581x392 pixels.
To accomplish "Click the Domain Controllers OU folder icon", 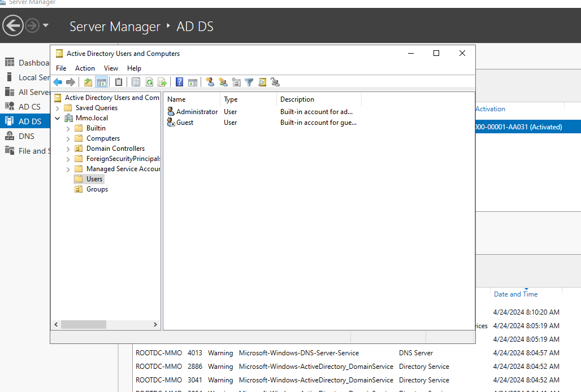I will [x=79, y=149].
